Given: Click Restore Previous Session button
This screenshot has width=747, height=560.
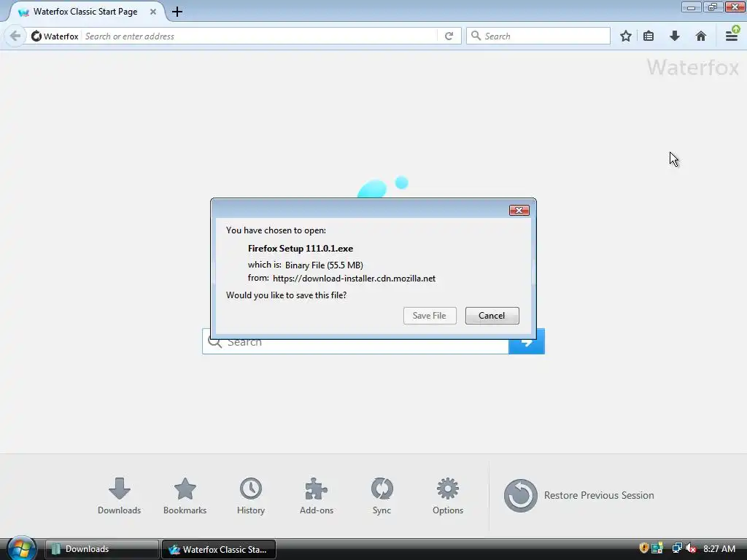Looking at the screenshot, I should click(578, 496).
